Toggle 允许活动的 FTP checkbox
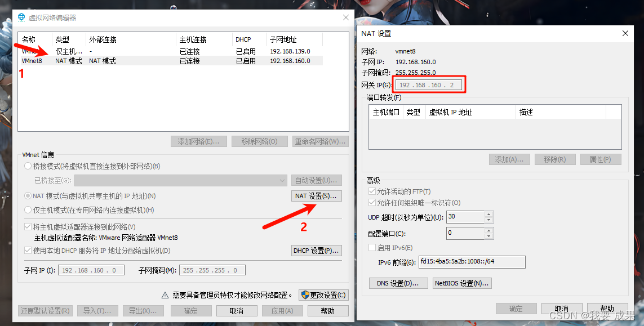The width and height of the screenshot is (644, 326). click(372, 192)
